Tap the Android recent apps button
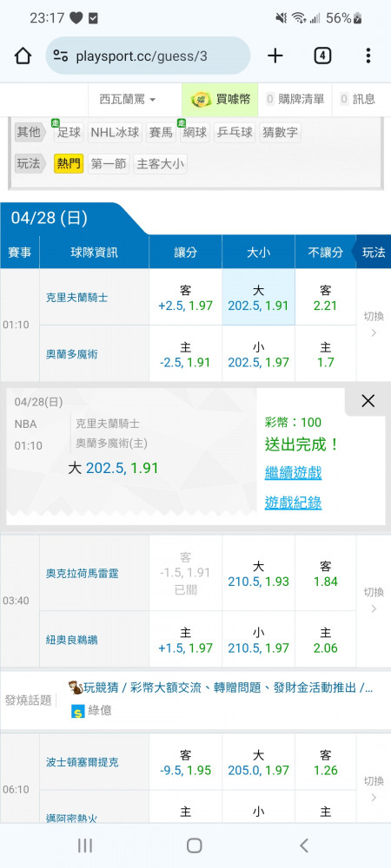The height and width of the screenshot is (868, 391). tap(85, 845)
